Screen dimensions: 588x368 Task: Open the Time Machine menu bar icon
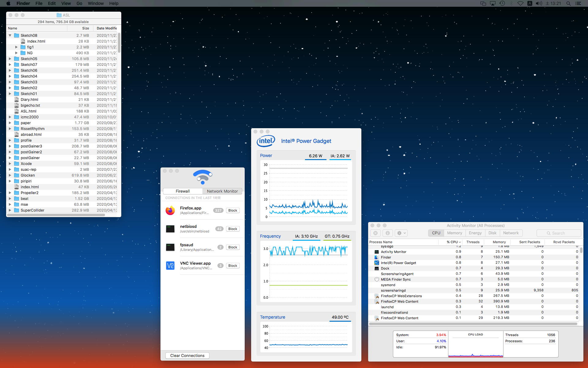[502, 3]
